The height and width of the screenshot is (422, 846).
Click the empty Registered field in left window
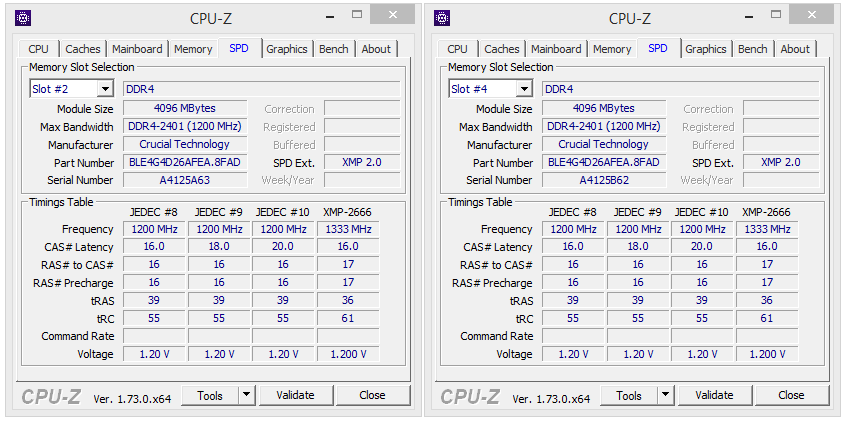[362, 127]
